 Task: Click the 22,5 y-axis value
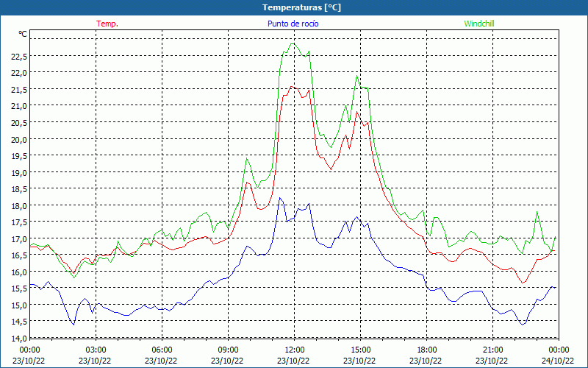click(19, 57)
